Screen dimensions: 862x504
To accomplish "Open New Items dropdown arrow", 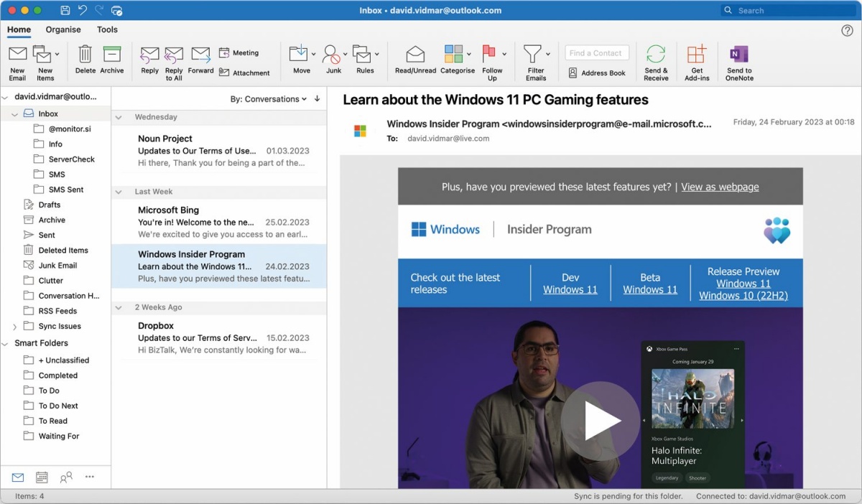I will (x=57, y=55).
